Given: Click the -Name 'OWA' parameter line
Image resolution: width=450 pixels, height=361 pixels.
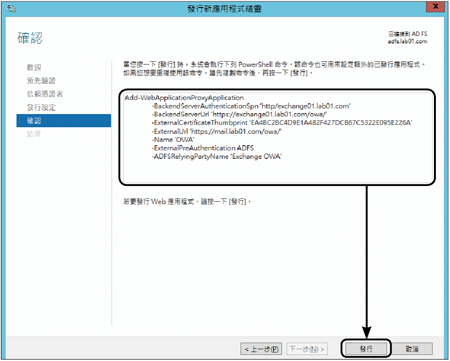Looking at the screenshot, I should point(173,140).
